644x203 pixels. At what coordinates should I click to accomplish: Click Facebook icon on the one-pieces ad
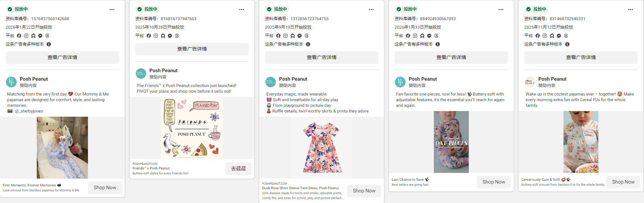[408, 36]
